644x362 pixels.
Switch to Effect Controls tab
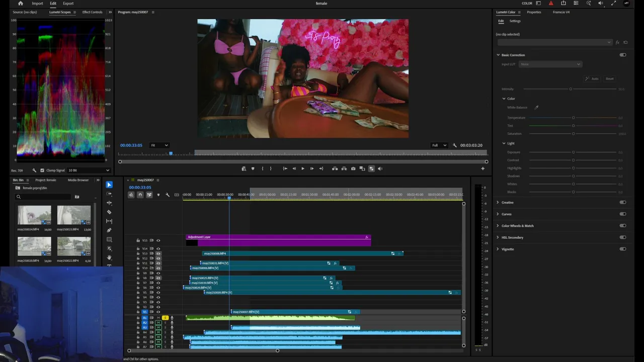pyautogui.click(x=92, y=12)
